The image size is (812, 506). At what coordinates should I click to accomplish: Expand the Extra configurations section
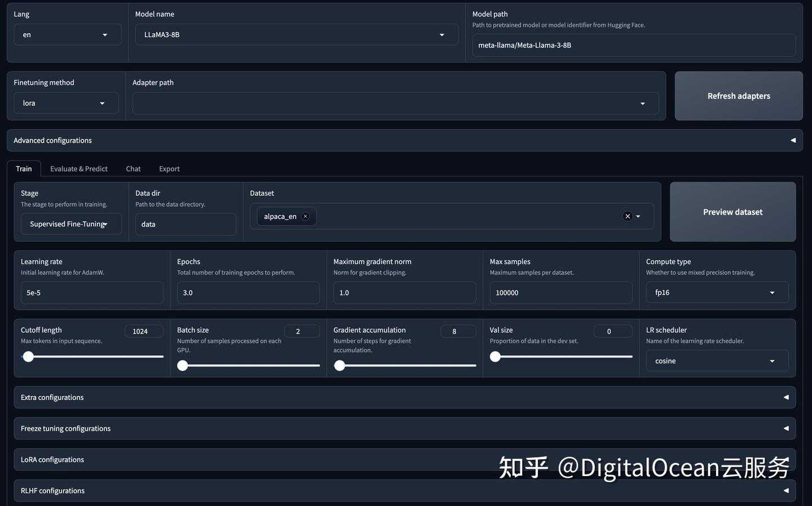point(787,397)
